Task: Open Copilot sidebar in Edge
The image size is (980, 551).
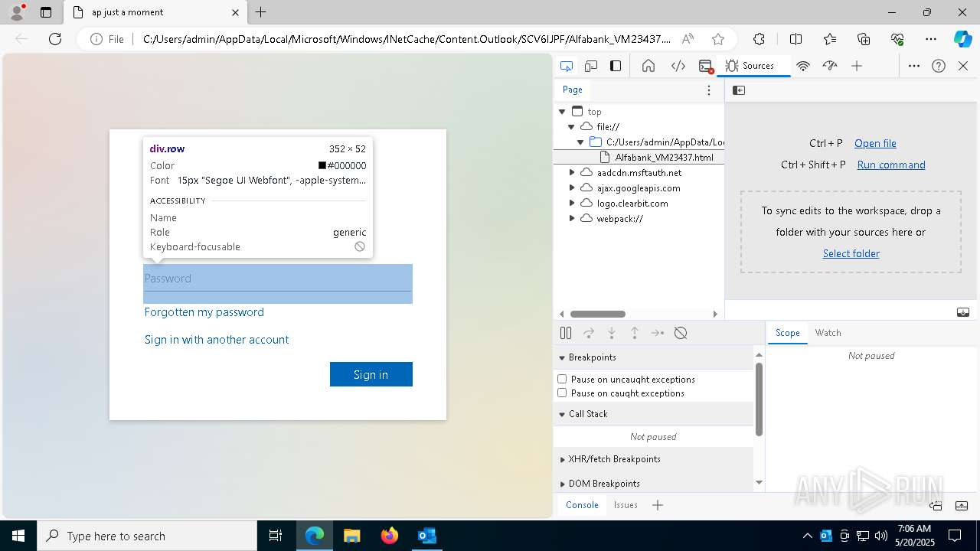Action: coord(963,39)
